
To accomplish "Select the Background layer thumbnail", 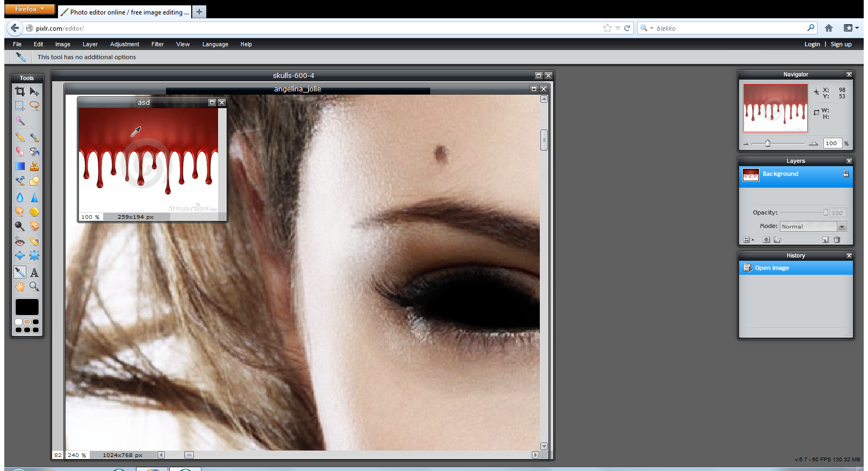I will tap(751, 175).
